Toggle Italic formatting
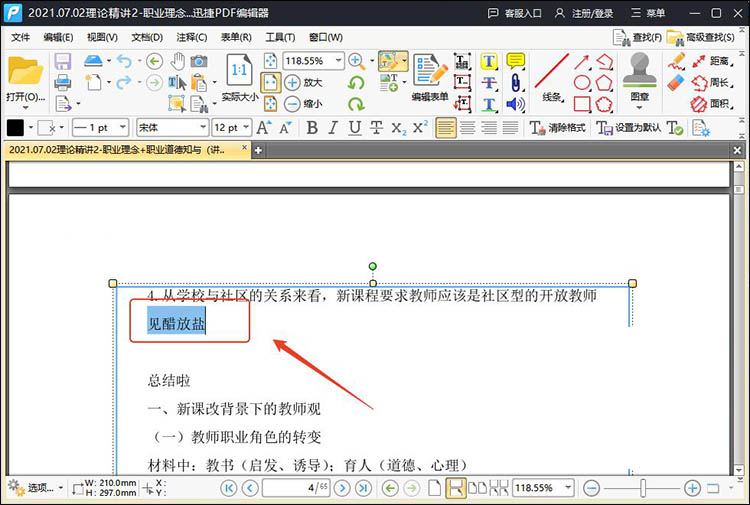 pyautogui.click(x=333, y=128)
